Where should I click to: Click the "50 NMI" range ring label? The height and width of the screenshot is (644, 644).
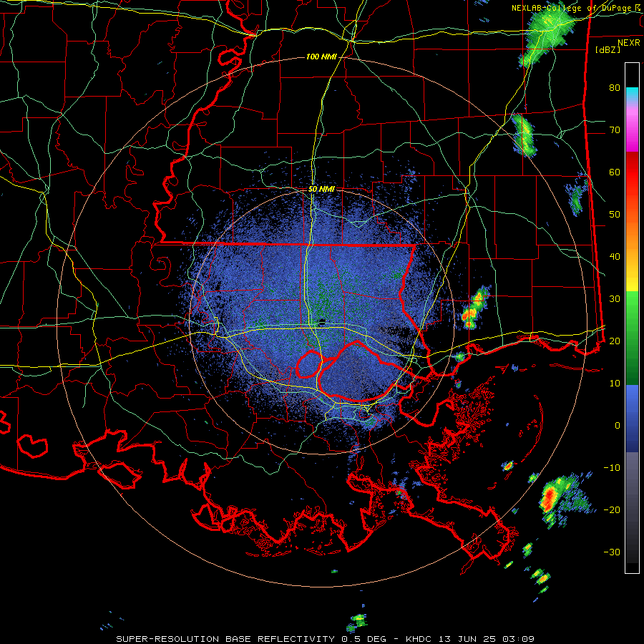pos(321,190)
